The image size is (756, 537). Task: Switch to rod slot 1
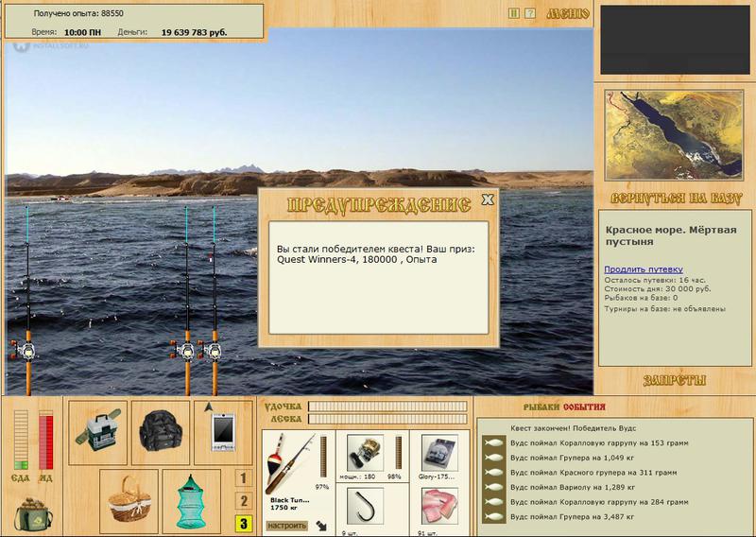click(x=244, y=478)
